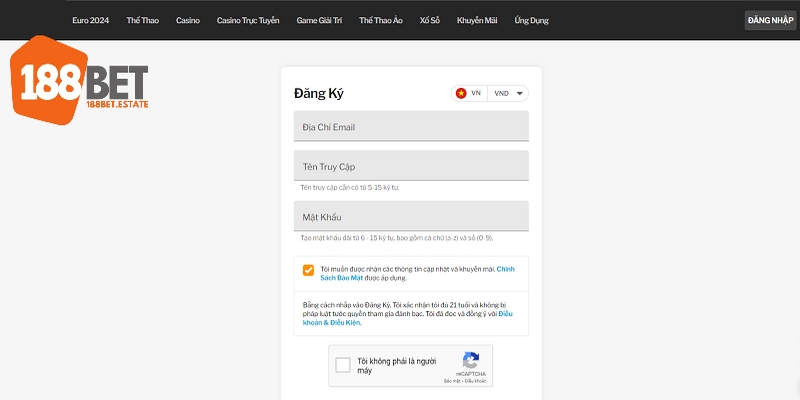
Task: Open the VND currency dropdown
Action: coord(508,93)
